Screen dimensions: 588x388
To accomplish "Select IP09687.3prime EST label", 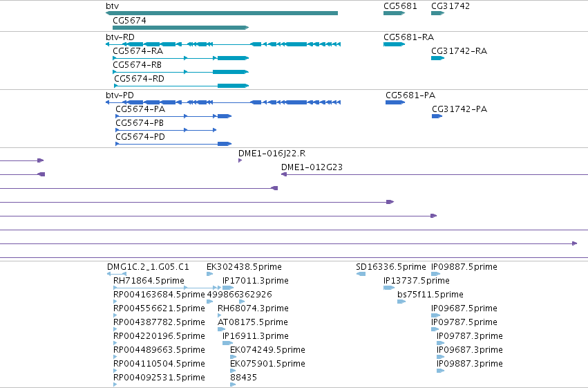I will (470, 350).
